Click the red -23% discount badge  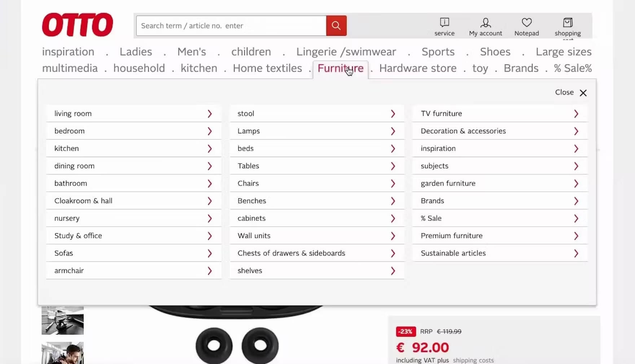tap(405, 331)
